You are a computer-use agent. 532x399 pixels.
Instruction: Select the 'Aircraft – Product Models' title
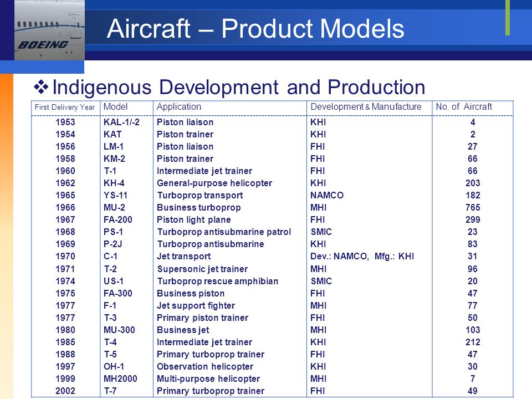point(255,28)
